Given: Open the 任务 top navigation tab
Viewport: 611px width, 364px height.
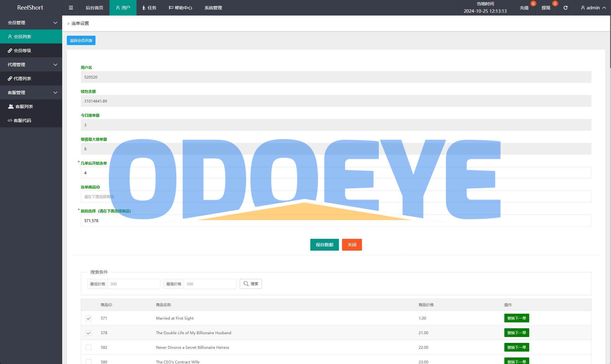Looking at the screenshot, I should (x=149, y=8).
